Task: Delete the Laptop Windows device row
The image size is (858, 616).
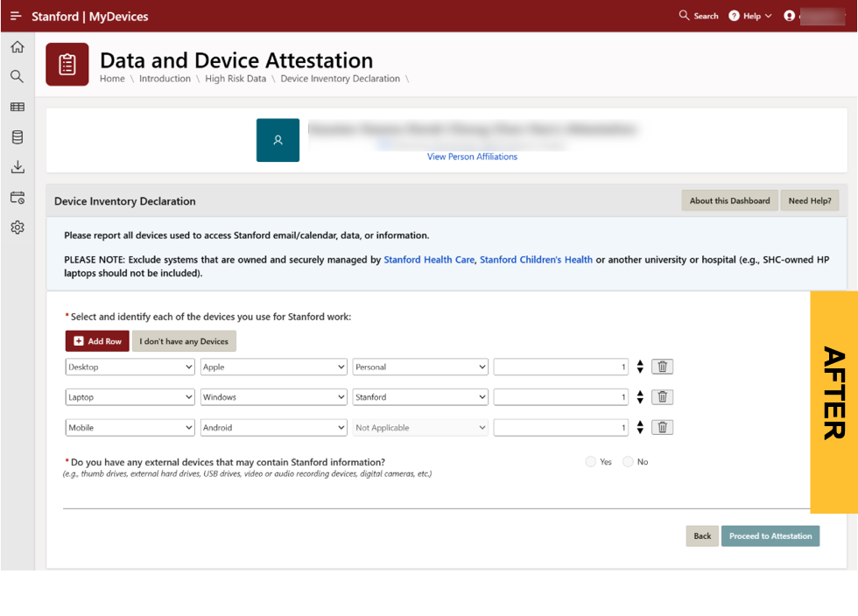Action: [x=662, y=396]
